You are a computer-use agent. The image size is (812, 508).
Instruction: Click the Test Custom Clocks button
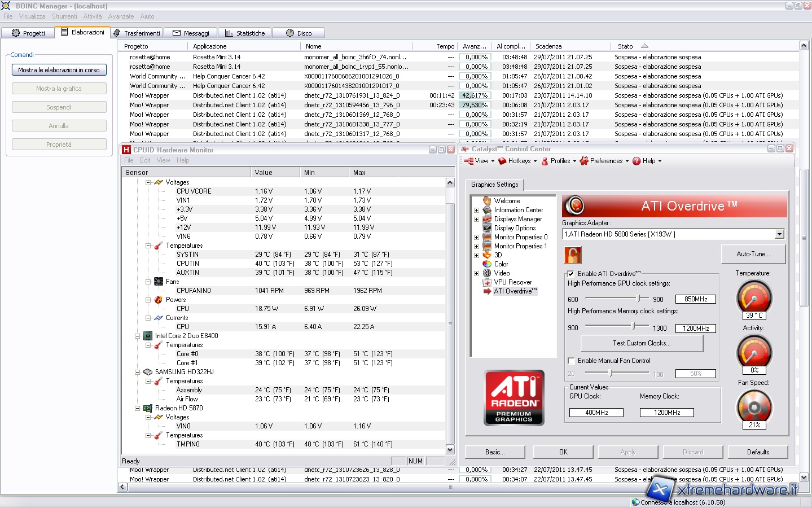[642, 343]
